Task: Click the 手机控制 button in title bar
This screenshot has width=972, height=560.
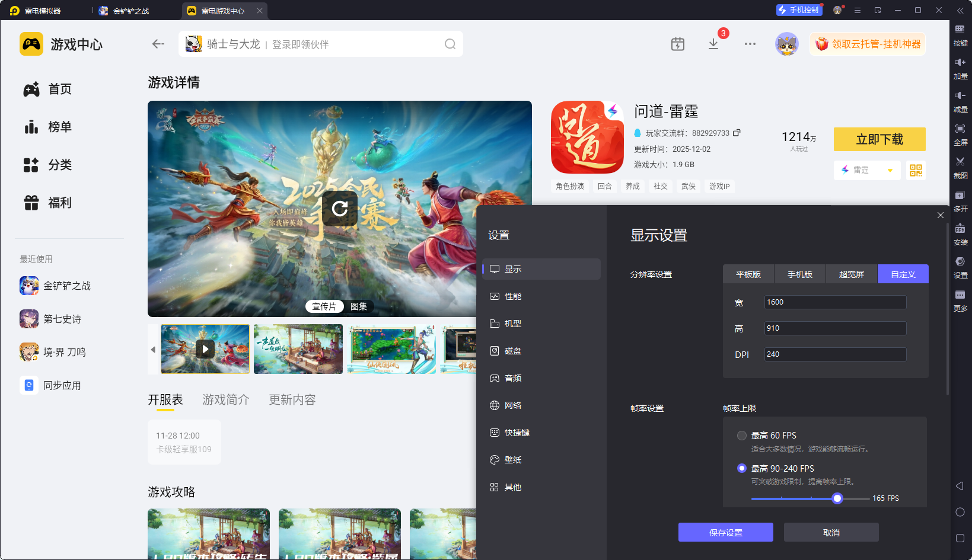Action: click(x=799, y=10)
